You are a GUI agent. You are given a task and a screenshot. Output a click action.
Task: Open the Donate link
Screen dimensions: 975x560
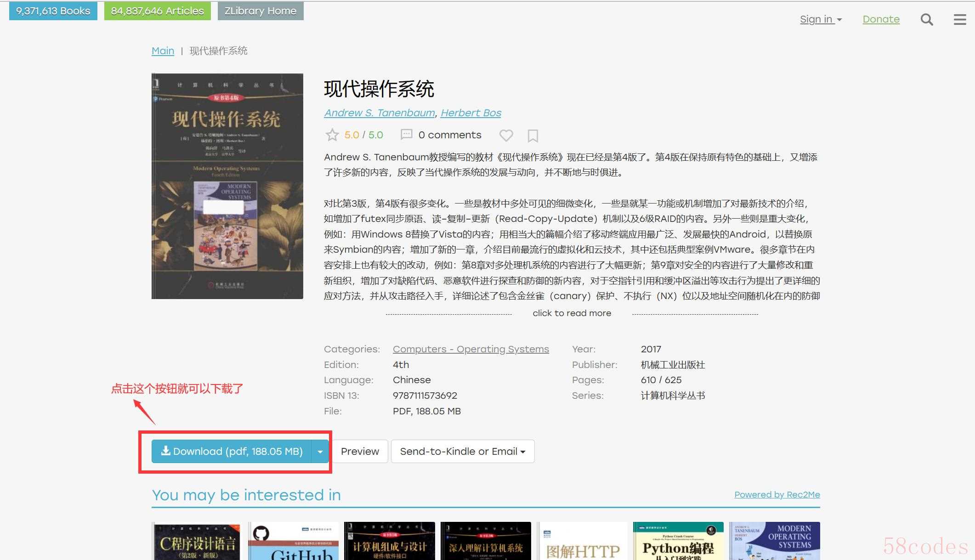click(x=881, y=19)
